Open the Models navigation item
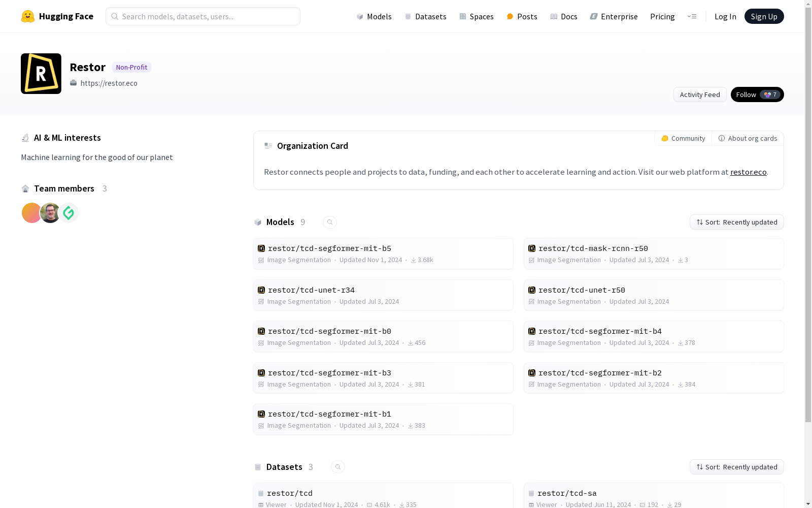 point(374,16)
